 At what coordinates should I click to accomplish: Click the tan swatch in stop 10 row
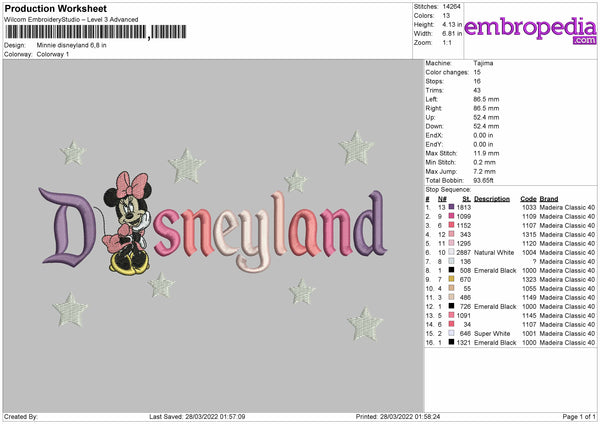(x=451, y=288)
